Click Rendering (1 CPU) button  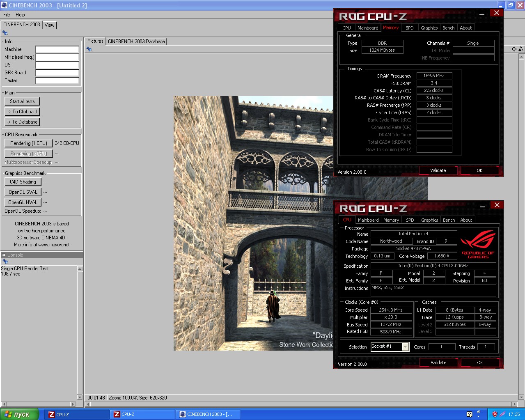pos(29,143)
